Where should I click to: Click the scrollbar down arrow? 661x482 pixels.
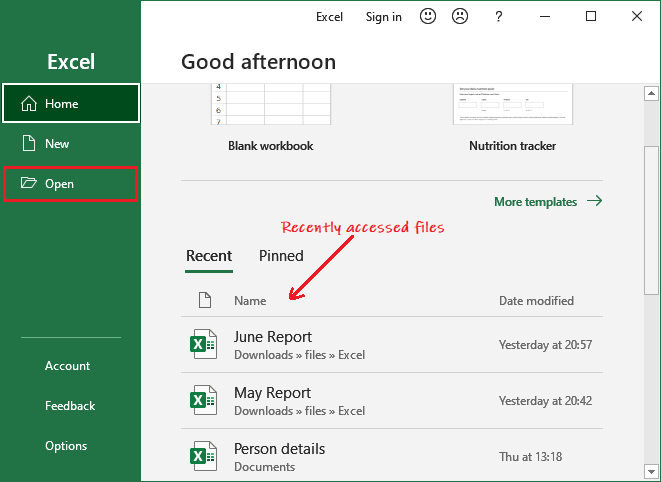pos(651,471)
